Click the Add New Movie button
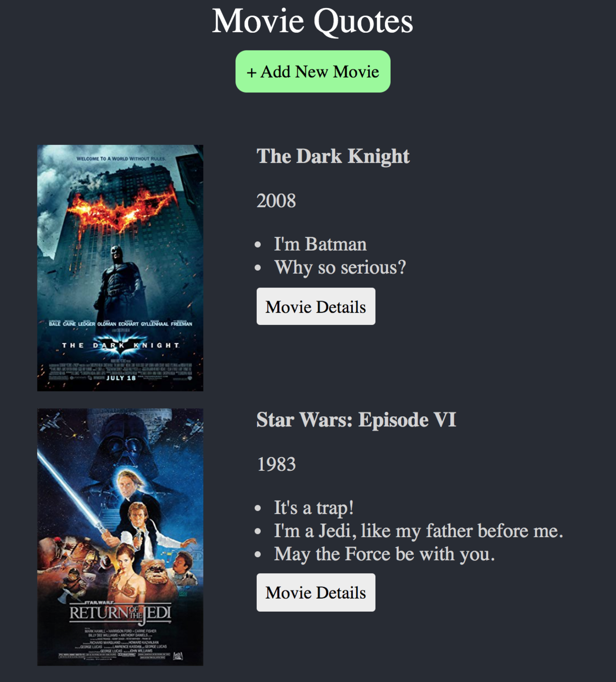Screen dimensions: 616x682 [313, 71]
